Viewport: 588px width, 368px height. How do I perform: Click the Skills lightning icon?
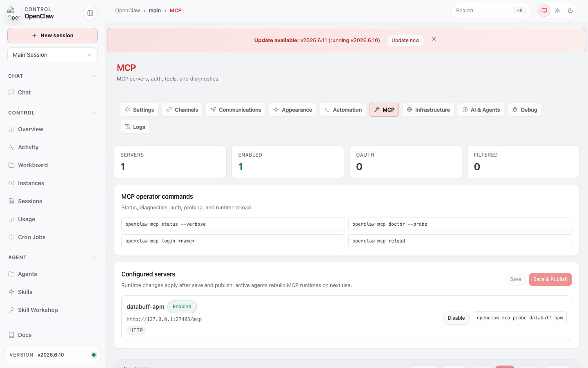point(11,292)
